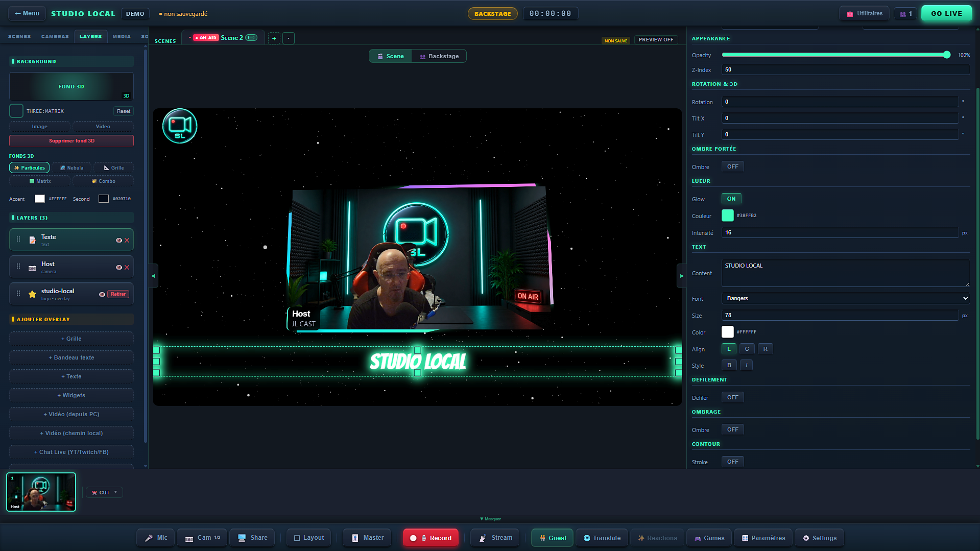The image size is (980, 551).
Task: Remove the Host camera layer
Action: pyautogui.click(x=127, y=267)
